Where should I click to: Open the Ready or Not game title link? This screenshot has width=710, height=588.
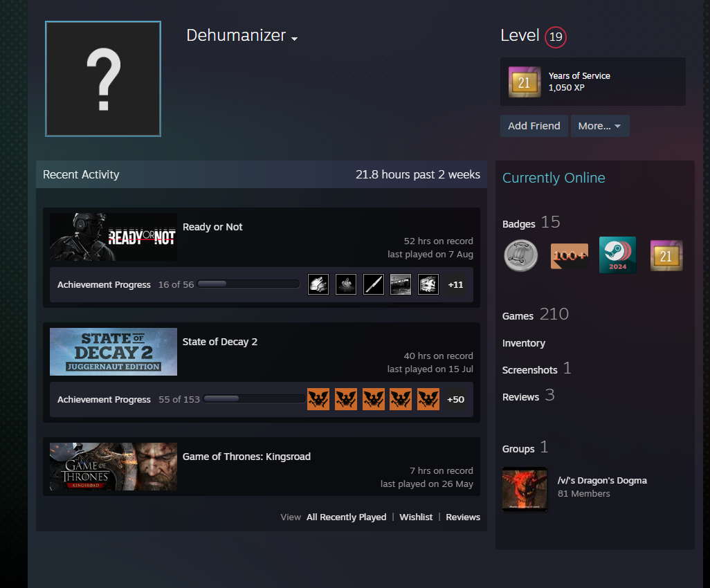(212, 227)
